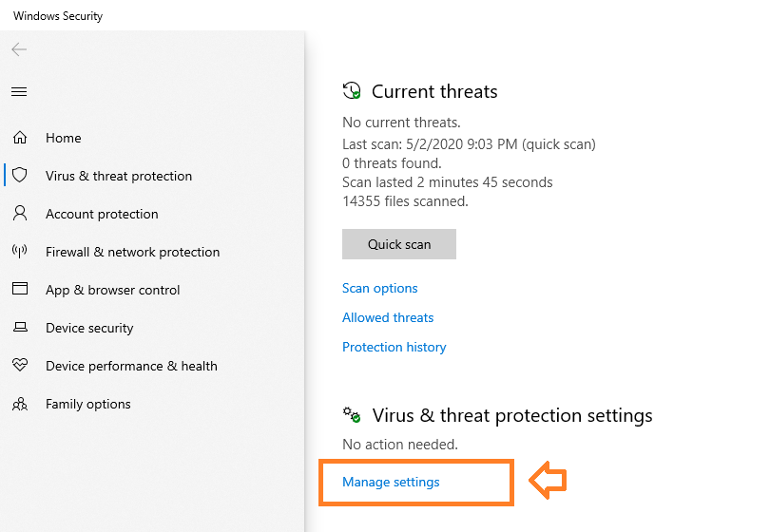This screenshot has width=770, height=532.
Task: Click the Family options people icon
Action: (20, 404)
